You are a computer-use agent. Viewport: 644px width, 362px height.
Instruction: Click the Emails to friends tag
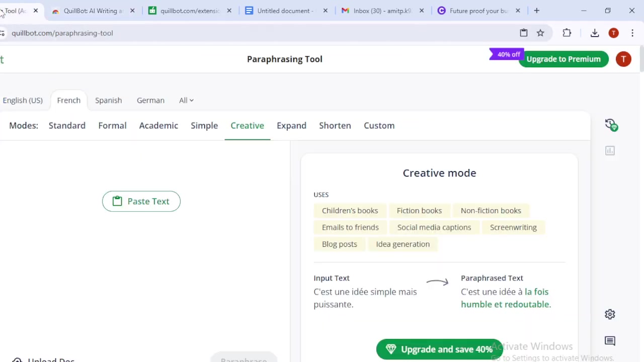350,227
